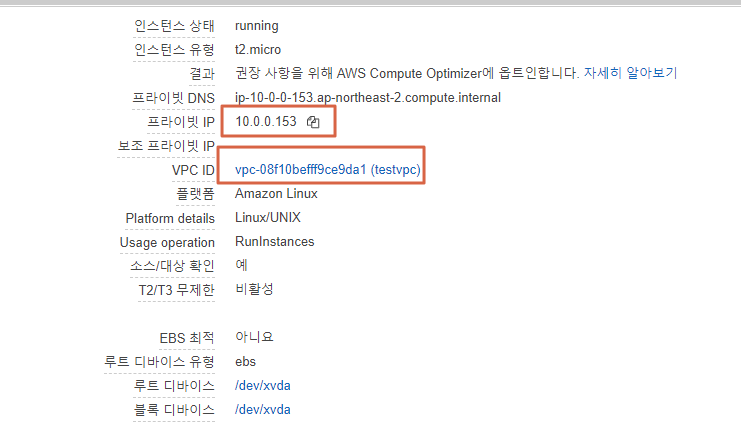Open root device /dev/xvda link
The image size is (741, 429).
point(263,386)
